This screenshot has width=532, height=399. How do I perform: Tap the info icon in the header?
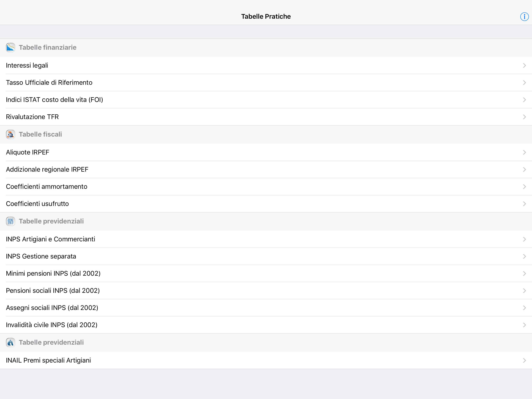pos(524,17)
